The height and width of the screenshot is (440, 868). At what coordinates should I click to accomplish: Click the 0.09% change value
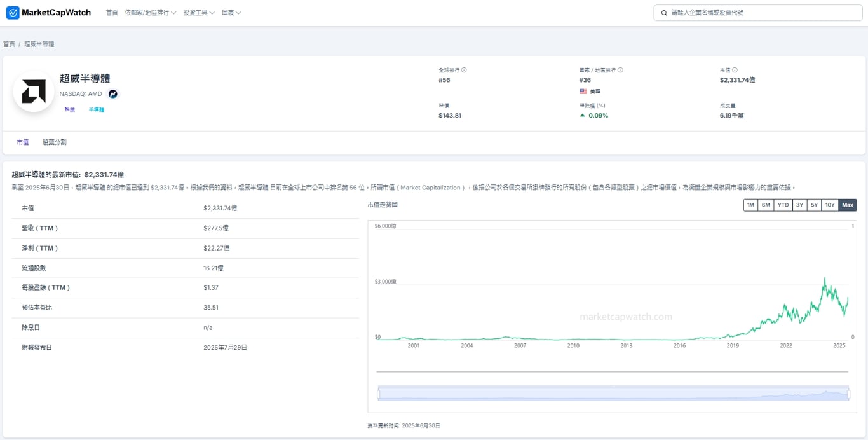[599, 116]
